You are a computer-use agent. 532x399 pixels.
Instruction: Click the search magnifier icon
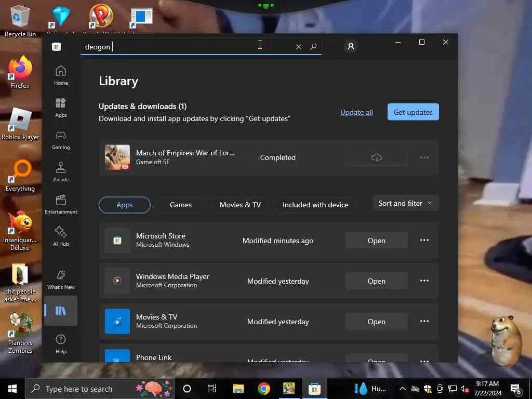pos(313,46)
